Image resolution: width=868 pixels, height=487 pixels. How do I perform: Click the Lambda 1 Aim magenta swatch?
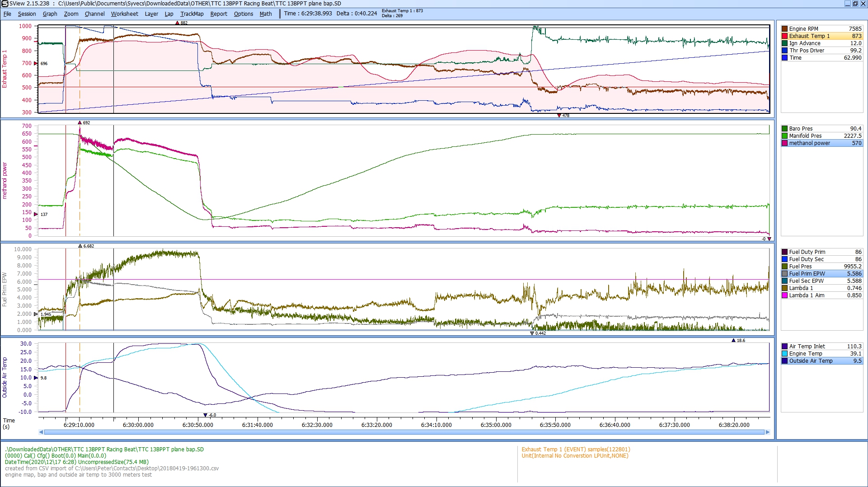pos(785,295)
